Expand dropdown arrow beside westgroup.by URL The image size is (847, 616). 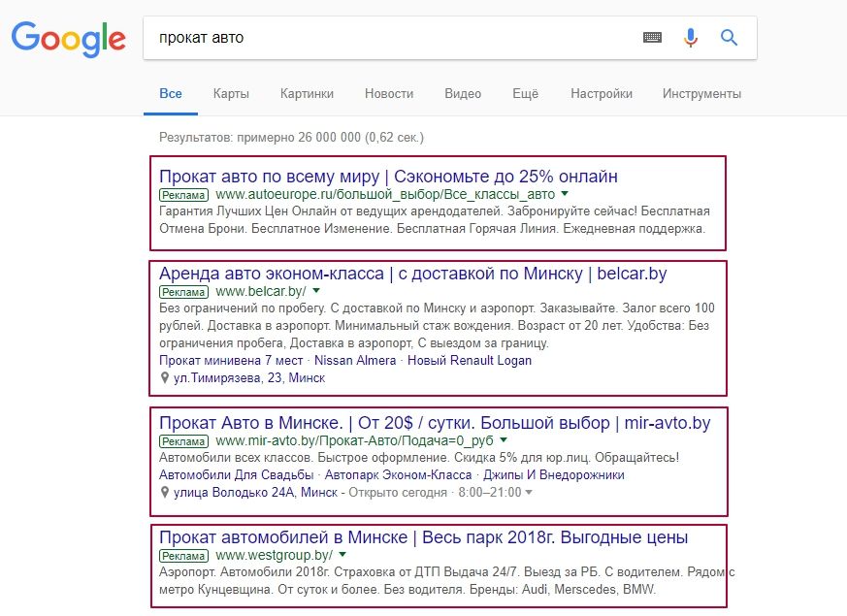pyautogui.click(x=342, y=554)
